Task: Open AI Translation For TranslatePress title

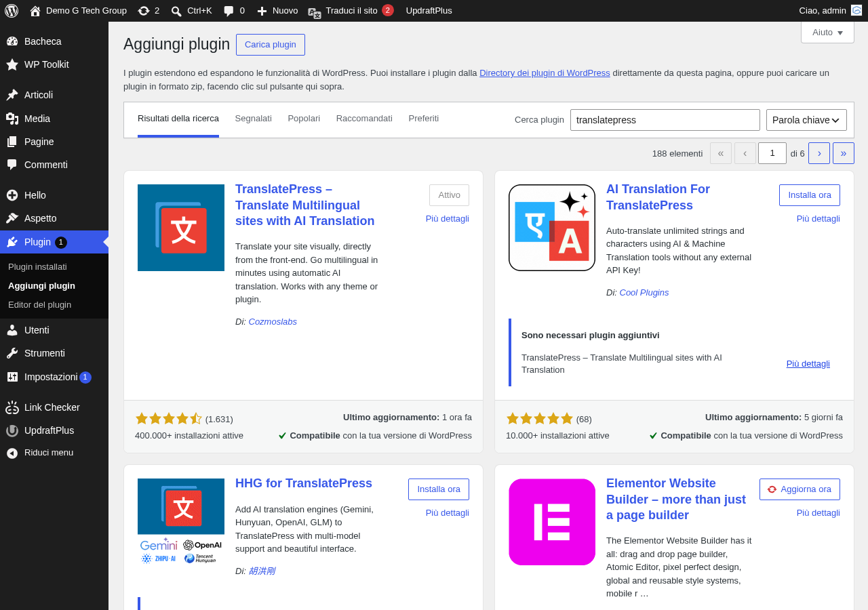Action: pyautogui.click(x=658, y=197)
